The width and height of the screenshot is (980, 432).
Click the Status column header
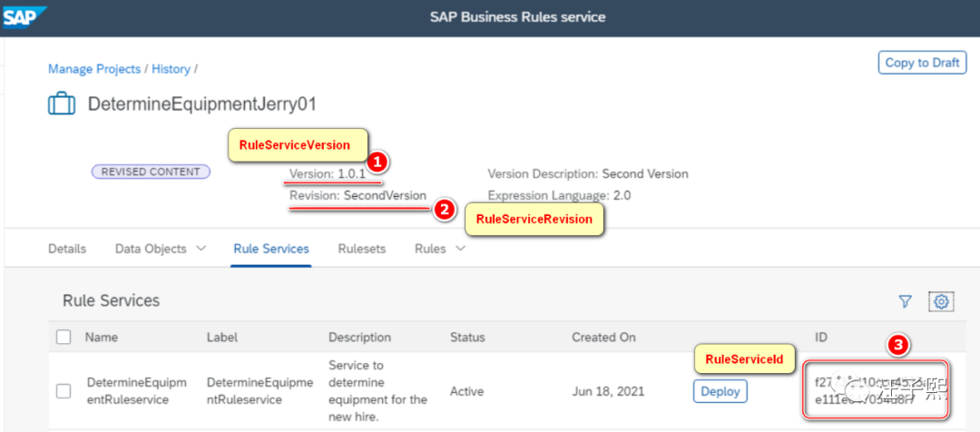(x=467, y=337)
